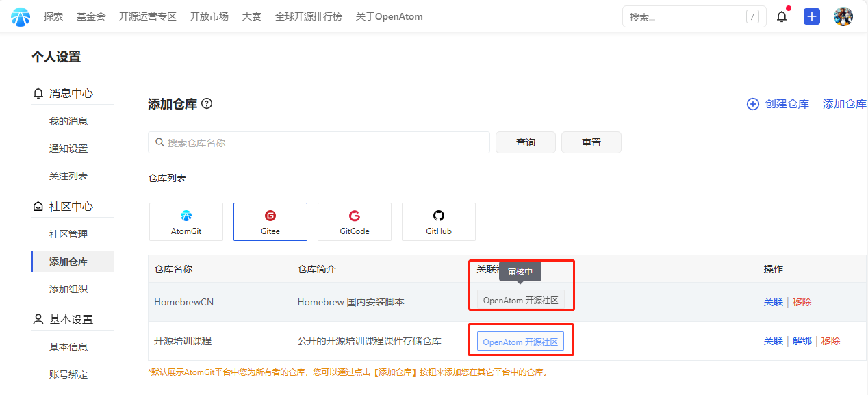This screenshot has height=395, width=868.
Task: Open the notifications bell icon
Action: 782,16
